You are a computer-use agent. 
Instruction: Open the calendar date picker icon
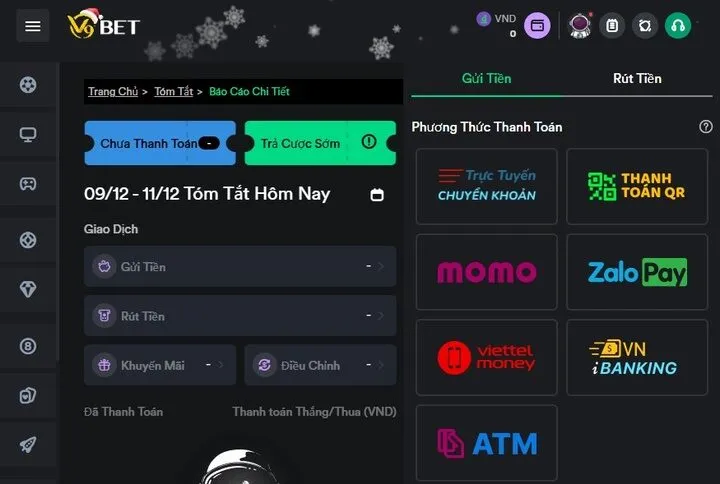(377, 195)
